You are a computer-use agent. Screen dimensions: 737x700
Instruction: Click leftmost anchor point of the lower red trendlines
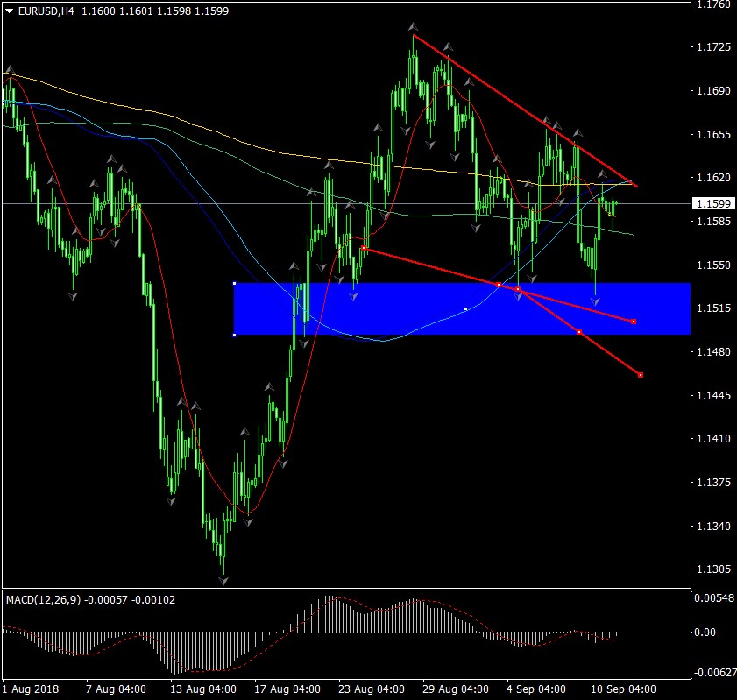(364, 249)
